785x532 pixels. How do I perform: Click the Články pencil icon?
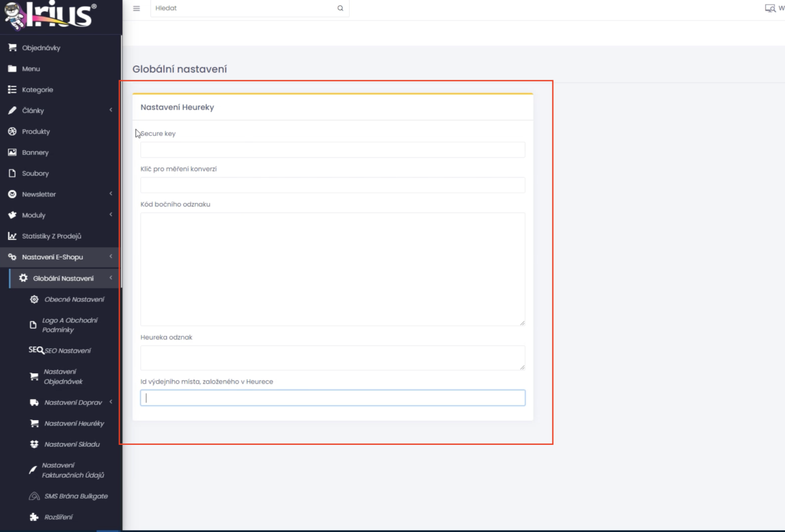(12, 110)
